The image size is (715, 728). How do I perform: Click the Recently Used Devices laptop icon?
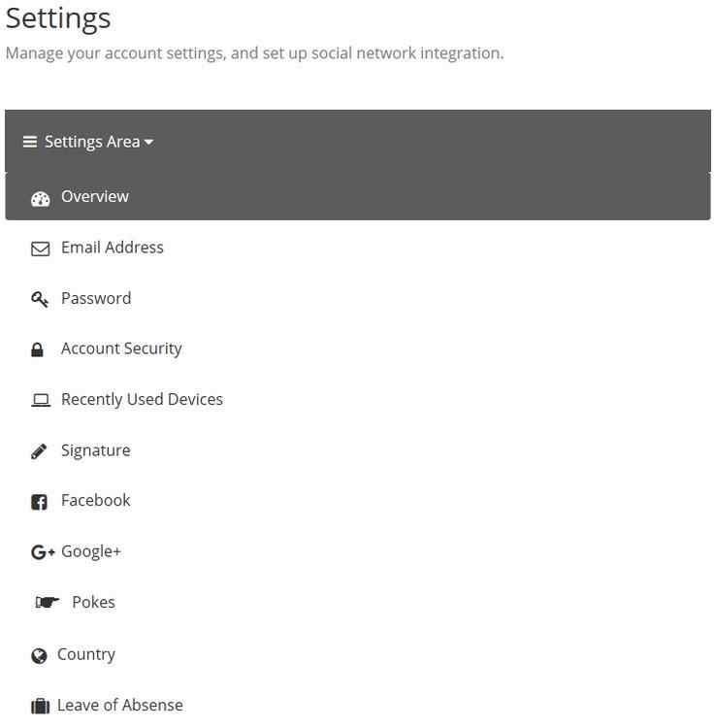pyautogui.click(x=40, y=400)
